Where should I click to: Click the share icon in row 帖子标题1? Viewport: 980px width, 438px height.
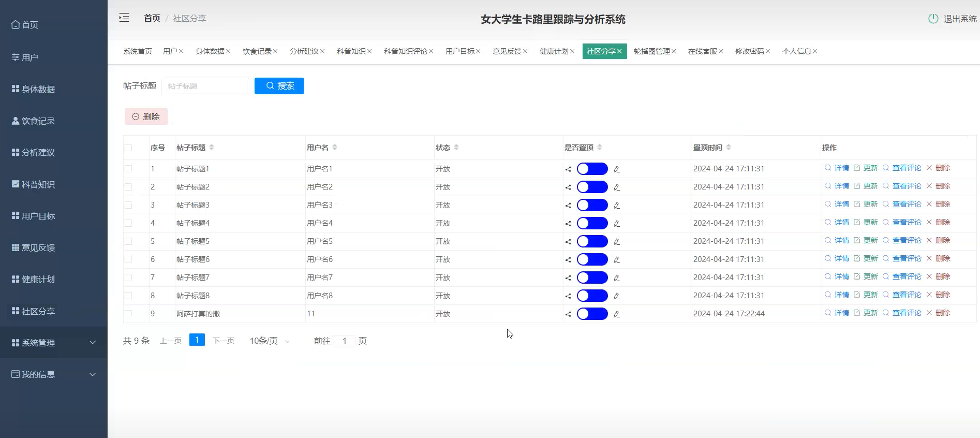[x=568, y=169]
